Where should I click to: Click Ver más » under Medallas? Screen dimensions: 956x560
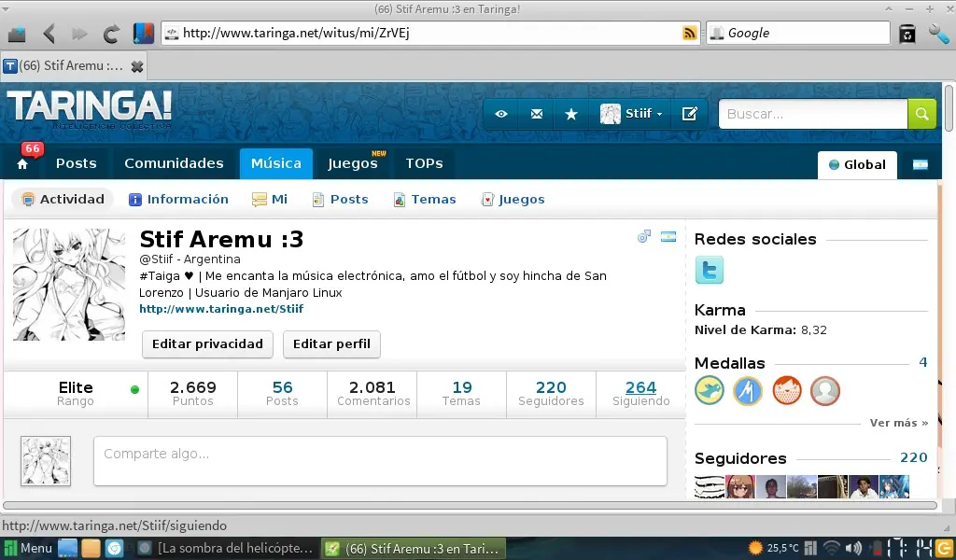[x=899, y=423]
